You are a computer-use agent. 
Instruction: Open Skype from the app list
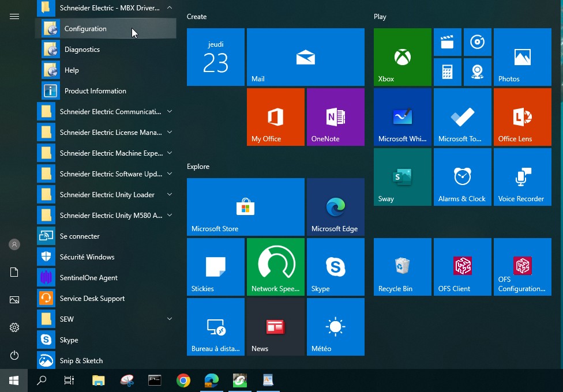(x=106, y=340)
